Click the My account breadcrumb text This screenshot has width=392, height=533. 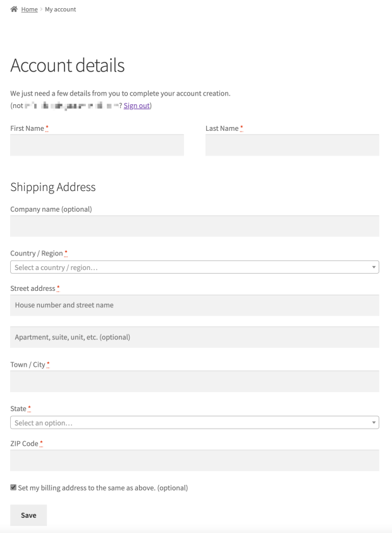coord(60,9)
